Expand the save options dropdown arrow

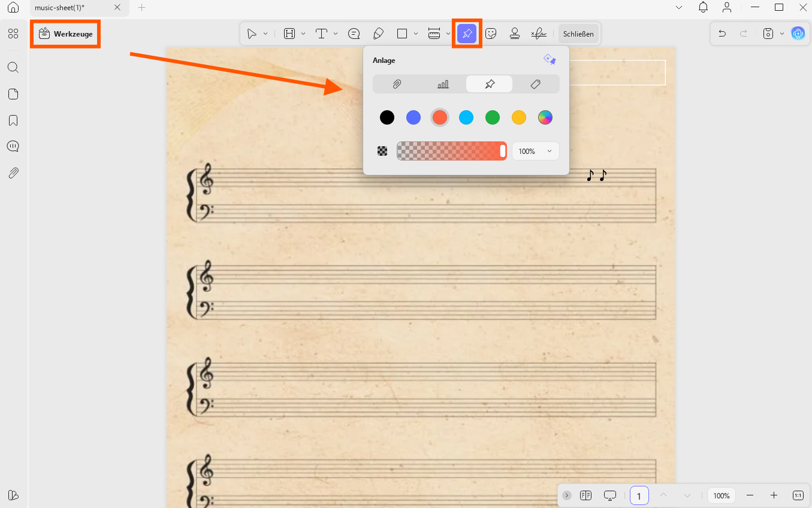tap(782, 34)
